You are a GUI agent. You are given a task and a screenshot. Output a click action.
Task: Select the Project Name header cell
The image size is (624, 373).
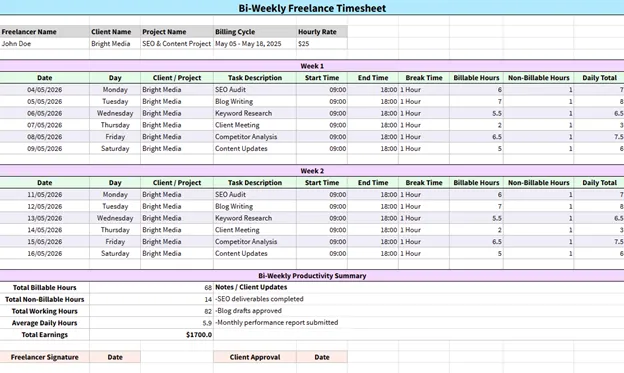tap(177, 32)
